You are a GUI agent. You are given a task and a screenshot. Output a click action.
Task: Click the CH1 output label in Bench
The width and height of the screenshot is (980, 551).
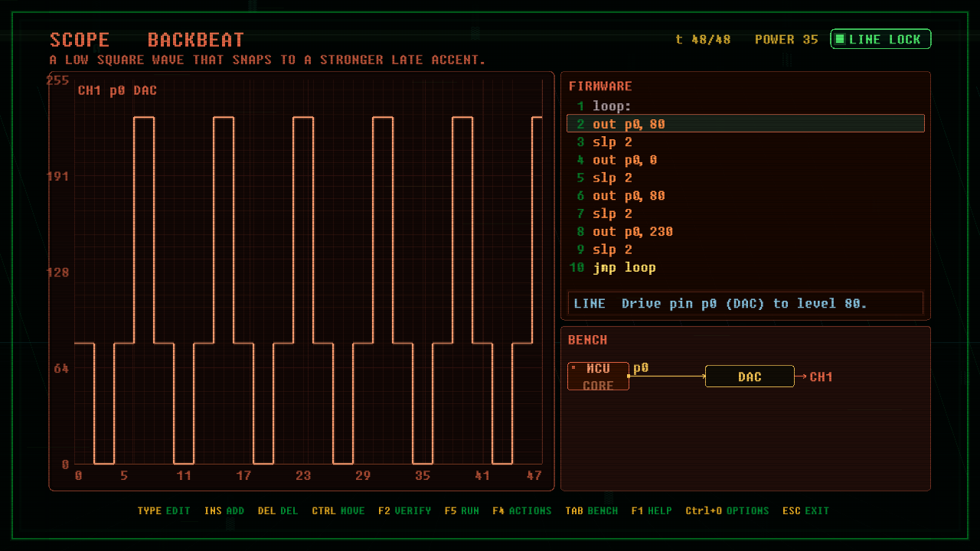point(821,377)
